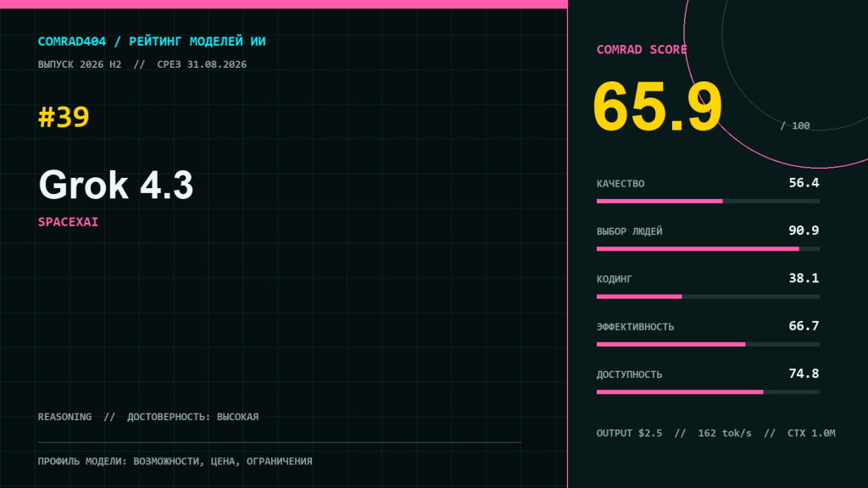Click the ДОСТУПНОСТЬ metric label
Viewport: 868px width, 488px height.
click(630, 374)
